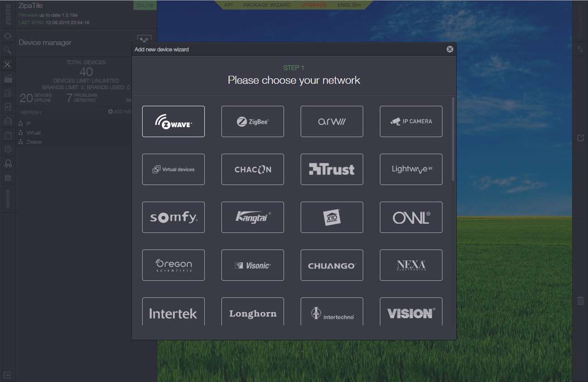
Task: Click the trash bin icon on right edge
Action: pyautogui.click(x=580, y=301)
